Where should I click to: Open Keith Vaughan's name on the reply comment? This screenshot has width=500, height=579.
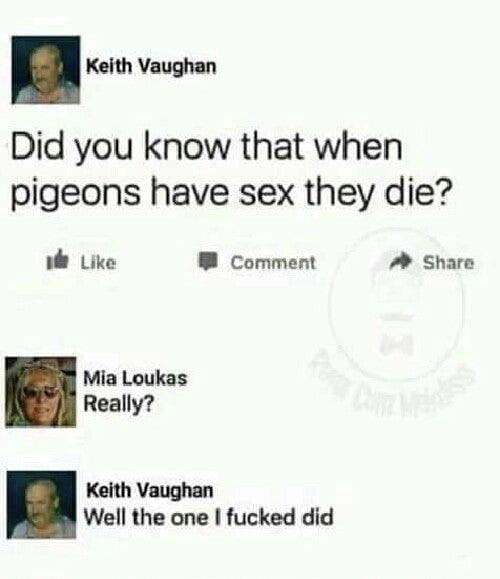click(x=150, y=490)
